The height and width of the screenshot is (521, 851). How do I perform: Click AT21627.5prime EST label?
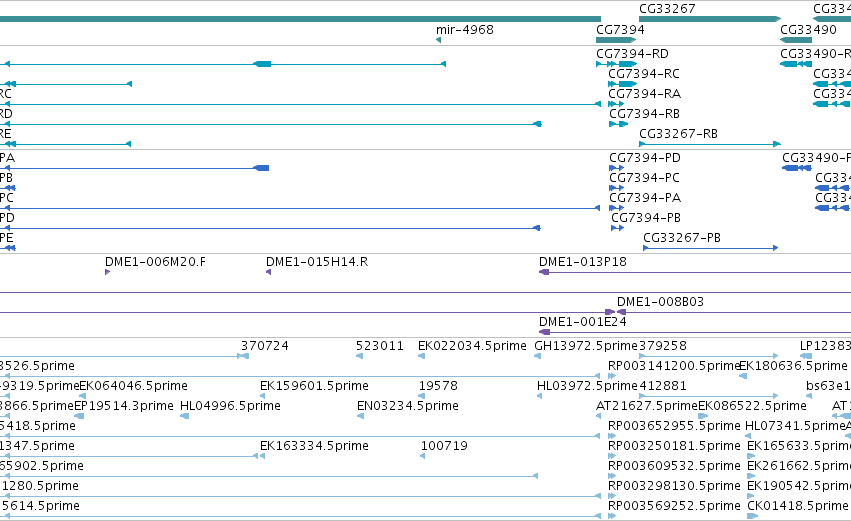[647, 406]
